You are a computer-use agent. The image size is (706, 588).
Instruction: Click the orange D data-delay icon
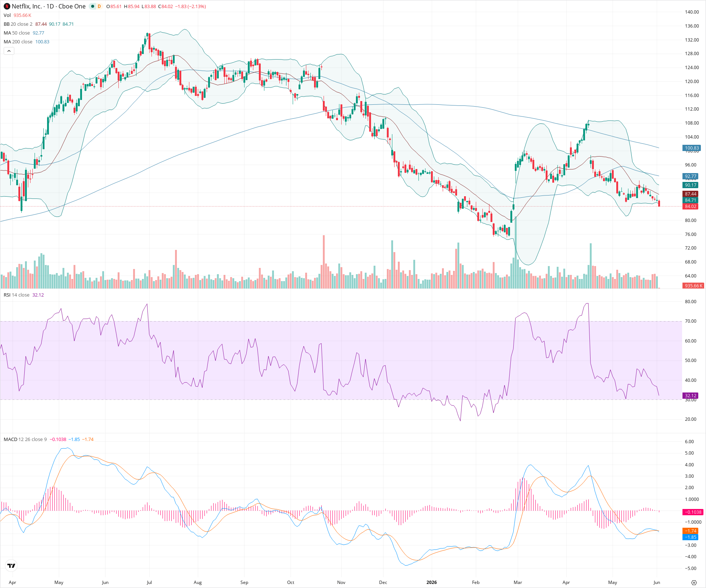click(99, 6)
